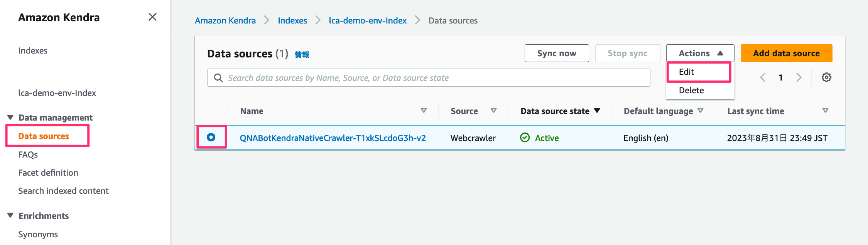Screen dimensions: 868x245
Task: Go to the previous page of data sources
Action: pos(763,77)
